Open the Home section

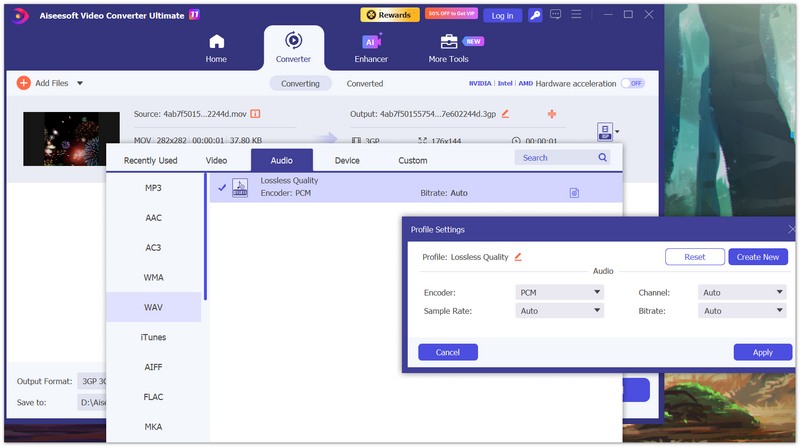coord(216,48)
